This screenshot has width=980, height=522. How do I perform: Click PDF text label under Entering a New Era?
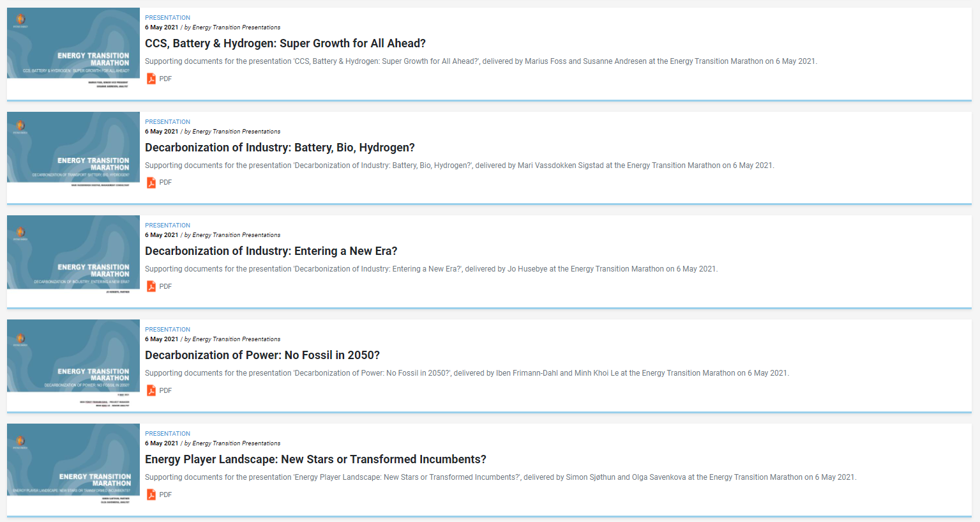tap(165, 286)
